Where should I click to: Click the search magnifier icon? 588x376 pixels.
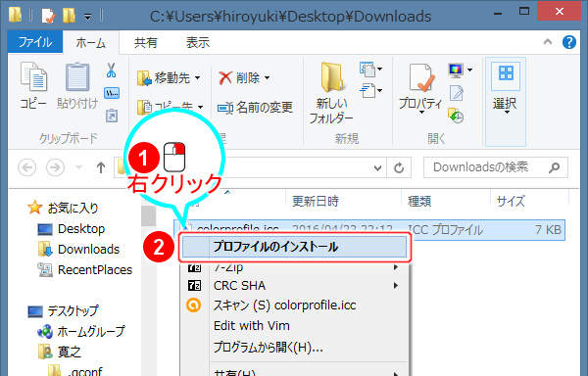[x=555, y=167]
